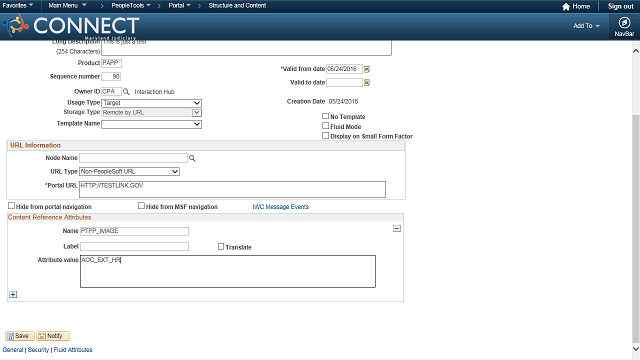Open the PeopleTools breadcrumb menu
Screen dimensions: 640x360
click(x=131, y=6)
